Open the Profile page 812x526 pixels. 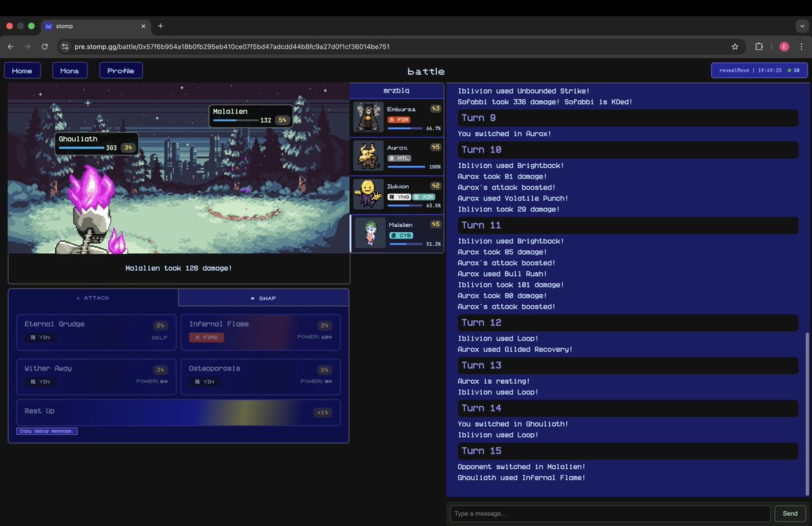pyautogui.click(x=121, y=70)
